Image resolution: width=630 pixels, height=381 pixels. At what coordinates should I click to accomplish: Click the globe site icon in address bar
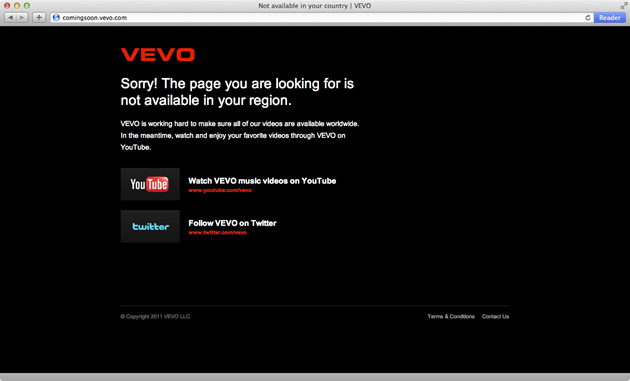56,18
